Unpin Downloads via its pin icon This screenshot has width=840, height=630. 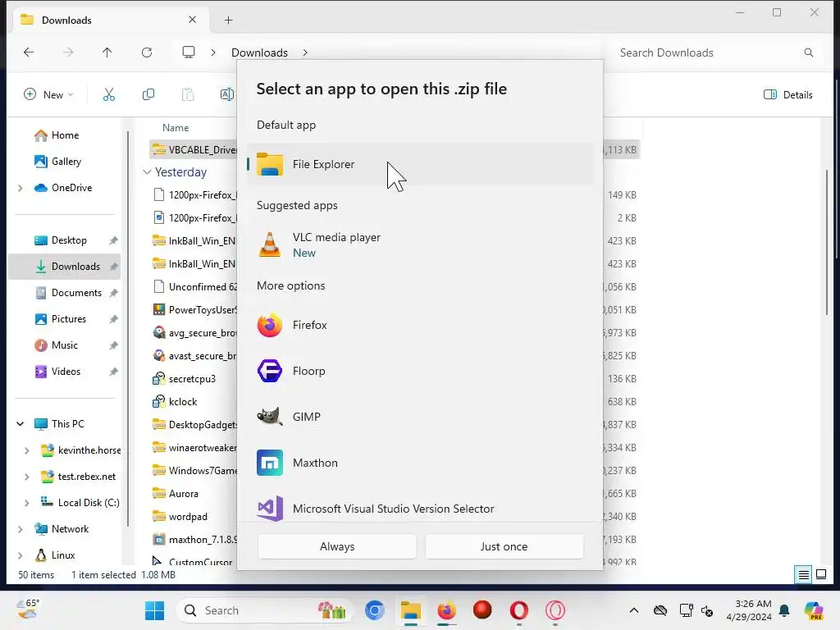(113, 267)
